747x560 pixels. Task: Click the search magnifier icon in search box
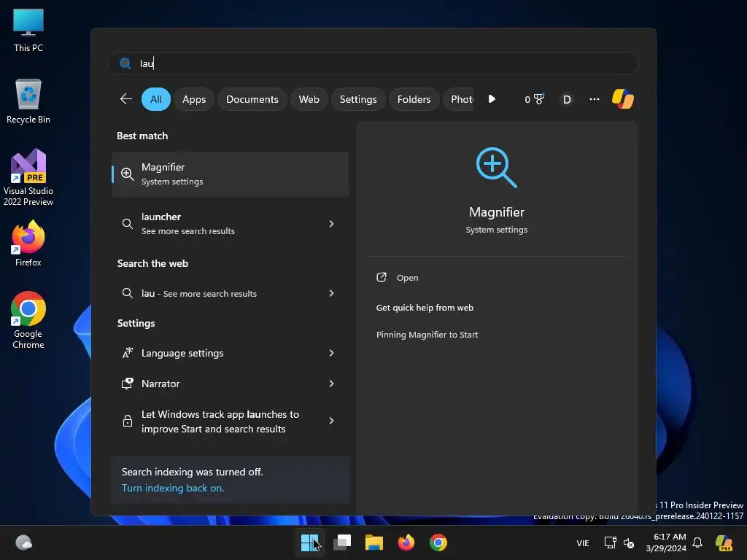(x=125, y=63)
